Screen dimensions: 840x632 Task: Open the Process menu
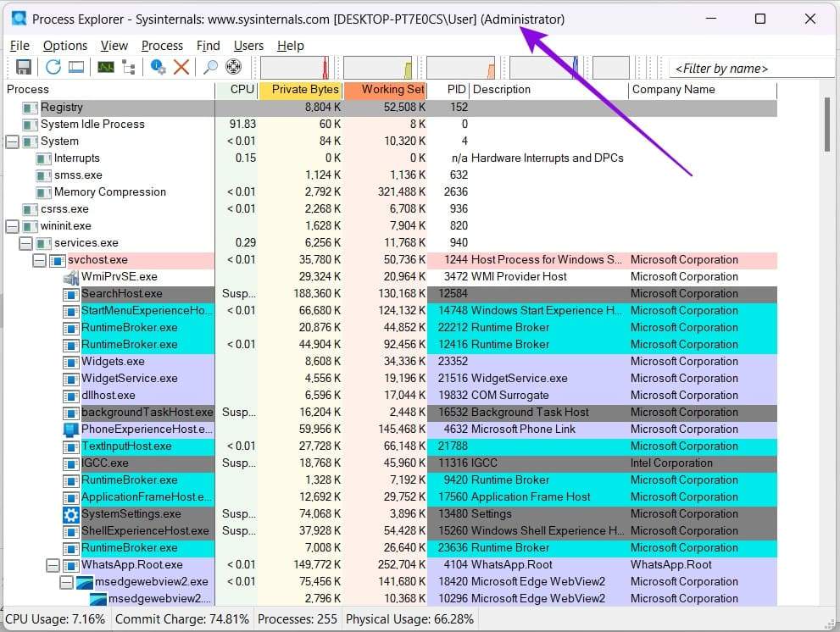pos(162,46)
